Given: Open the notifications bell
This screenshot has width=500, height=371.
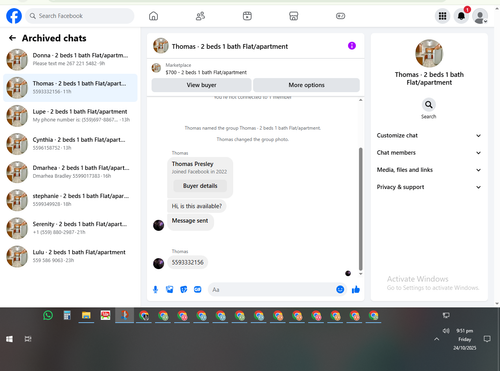Looking at the screenshot, I should pos(461,16).
